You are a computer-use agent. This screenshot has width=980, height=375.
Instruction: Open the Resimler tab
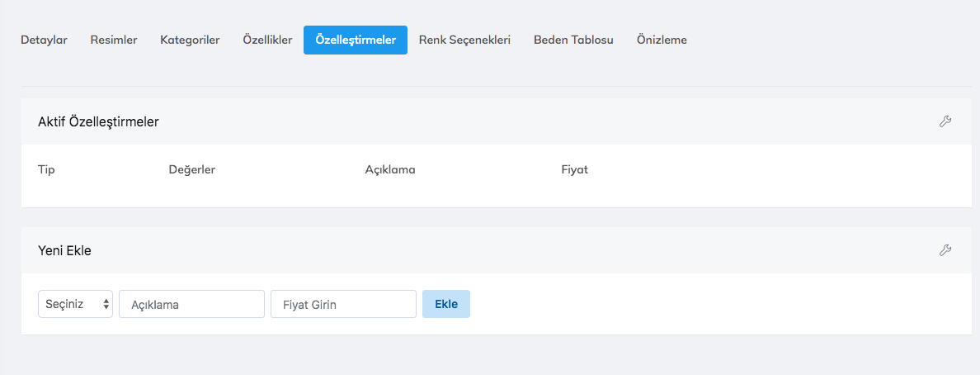point(114,40)
